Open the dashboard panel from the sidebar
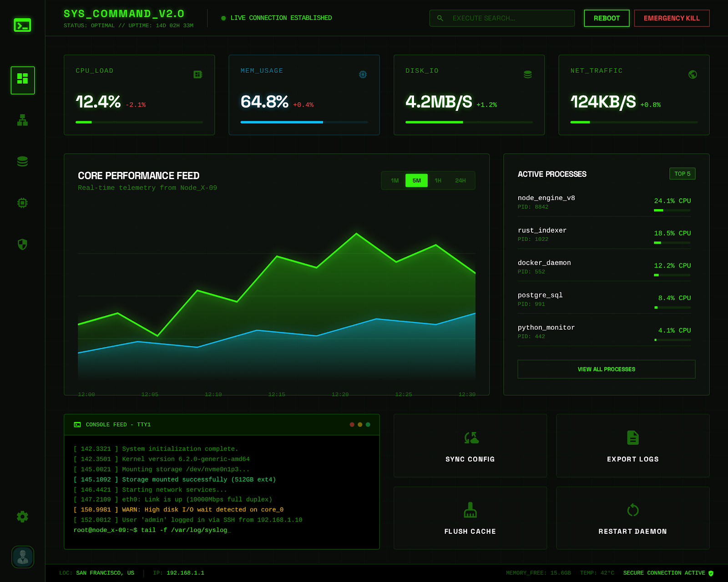The width and height of the screenshot is (728, 582). pos(22,80)
